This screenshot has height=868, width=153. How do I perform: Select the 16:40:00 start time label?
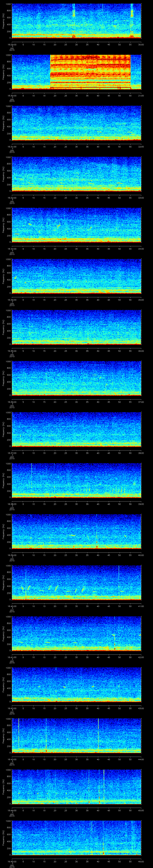12,606
